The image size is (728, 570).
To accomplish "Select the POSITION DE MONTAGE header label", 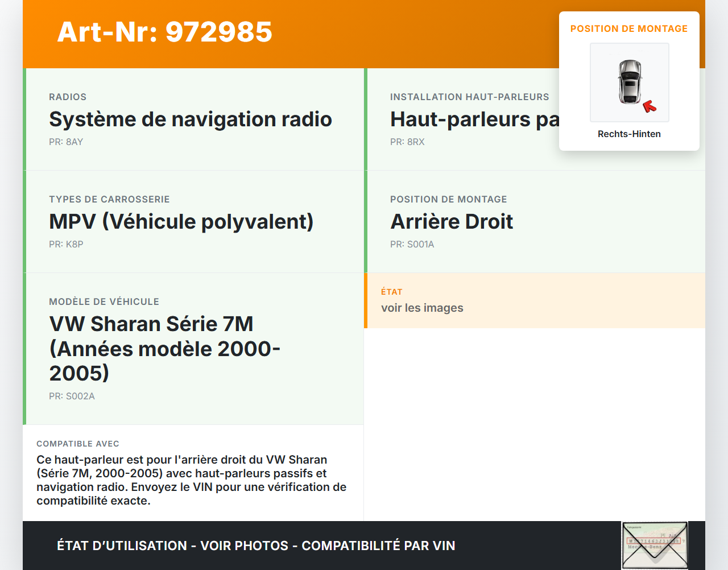I will point(629,28).
